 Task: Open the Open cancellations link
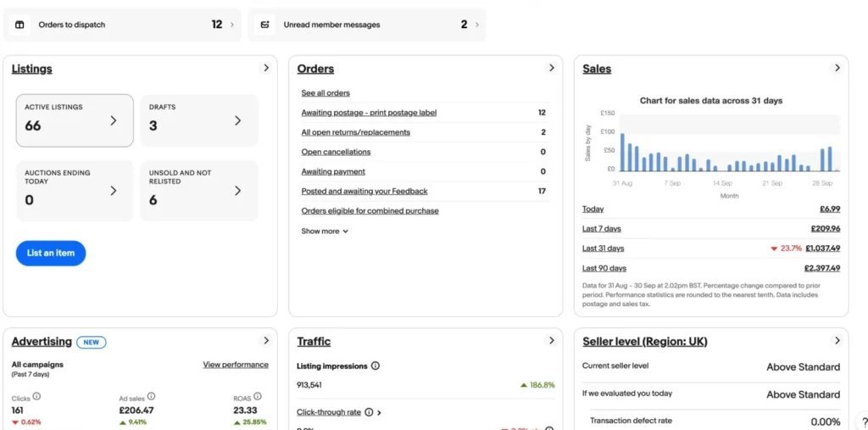(x=336, y=152)
